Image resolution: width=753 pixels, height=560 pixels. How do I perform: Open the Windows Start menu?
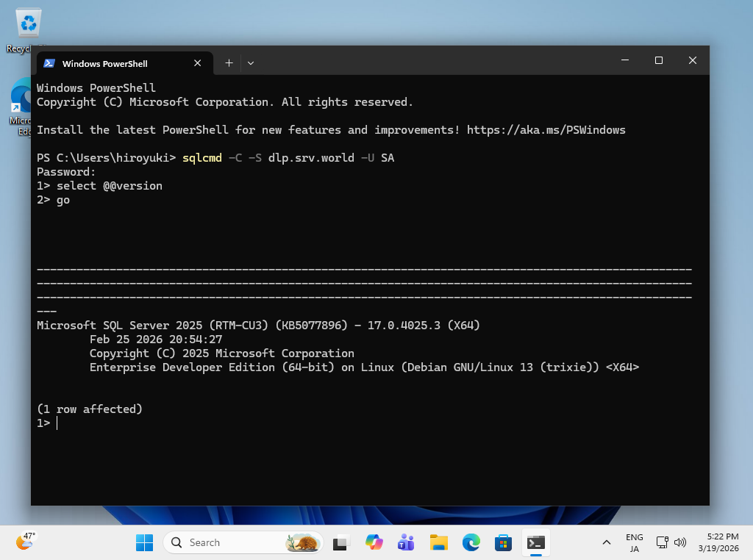pos(144,542)
